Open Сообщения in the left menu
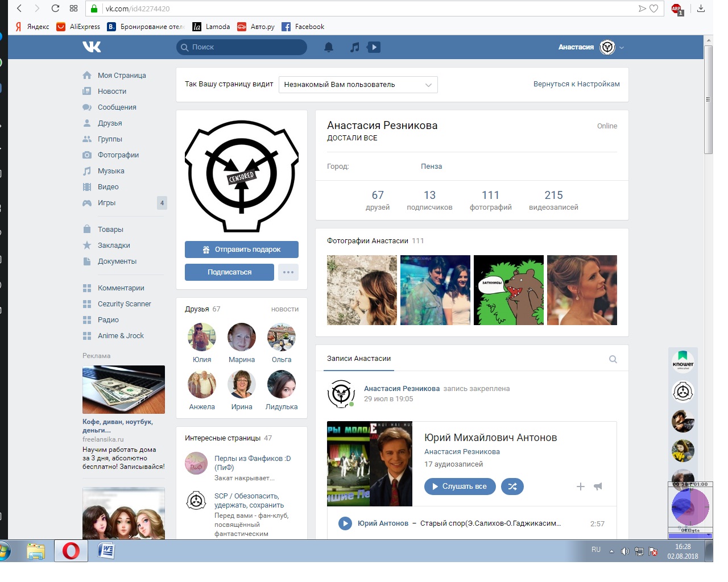The width and height of the screenshot is (728, 582). [x=117, y=107]
